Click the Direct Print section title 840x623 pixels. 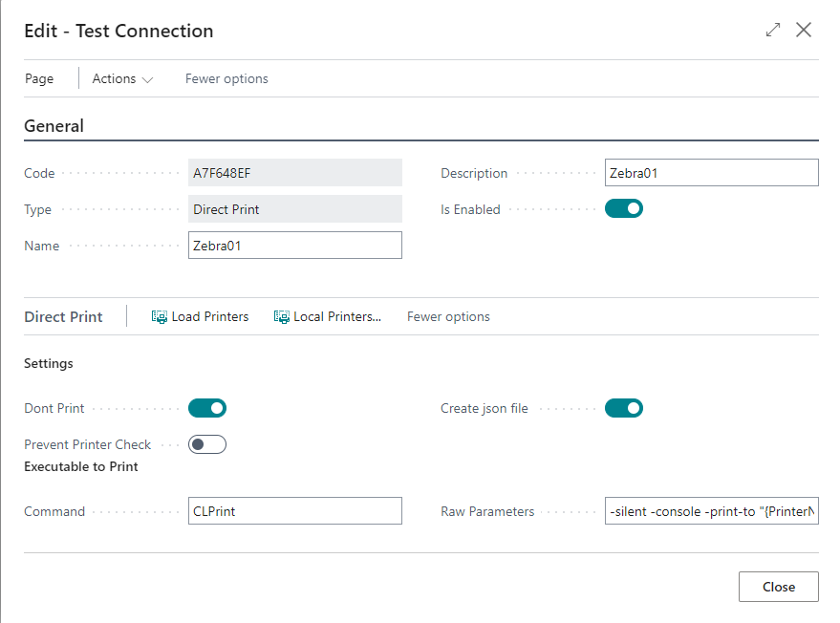click(x=63, y=317)
